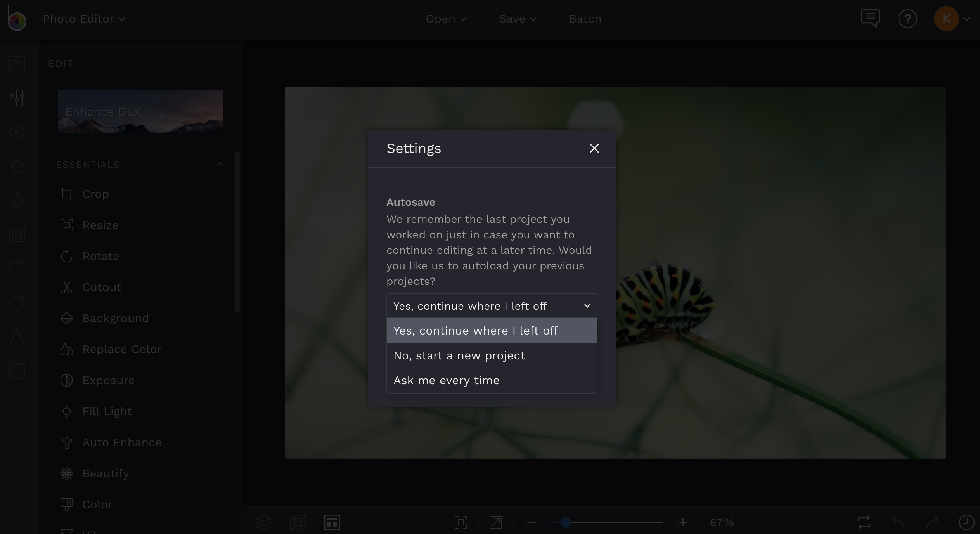The image size is (980, 534).
Task: Zoom out with the minus button
Action: coord(531,522)
